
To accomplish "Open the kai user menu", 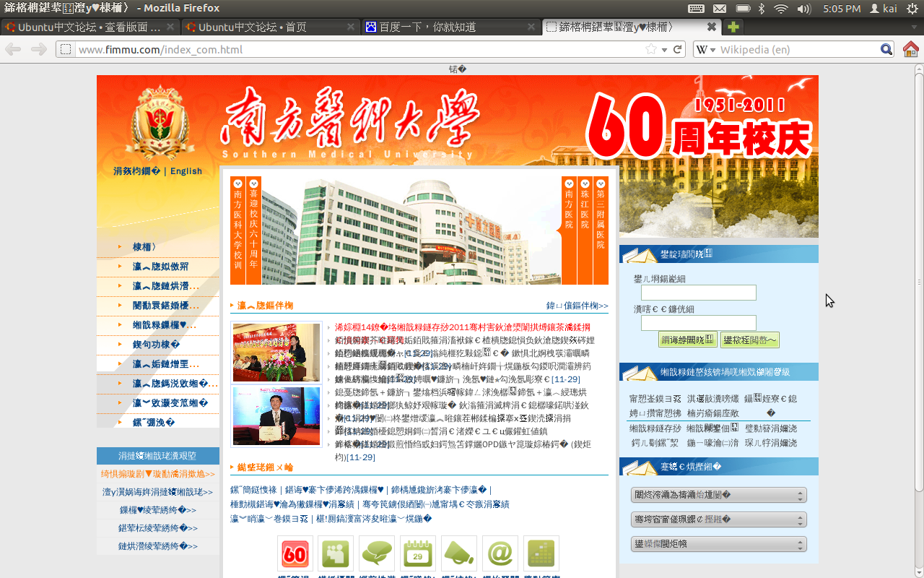I will click(x=884, y=9).
